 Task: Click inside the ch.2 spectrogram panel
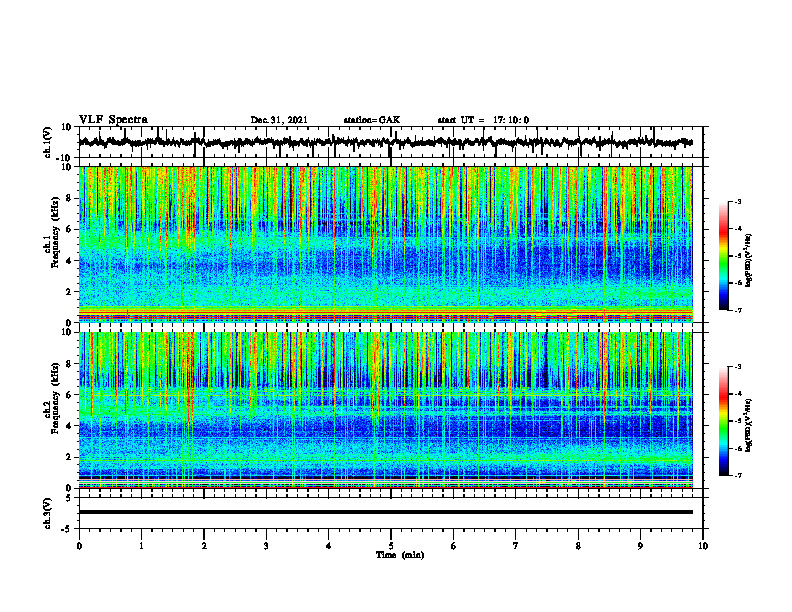point(385,410)
